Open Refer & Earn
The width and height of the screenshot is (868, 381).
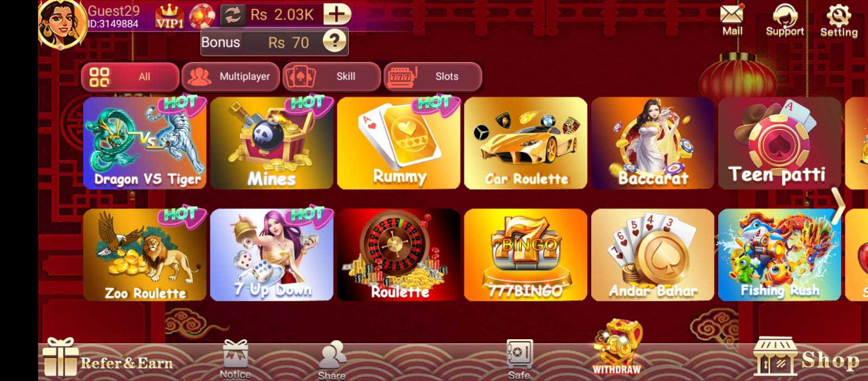point(108,358)
